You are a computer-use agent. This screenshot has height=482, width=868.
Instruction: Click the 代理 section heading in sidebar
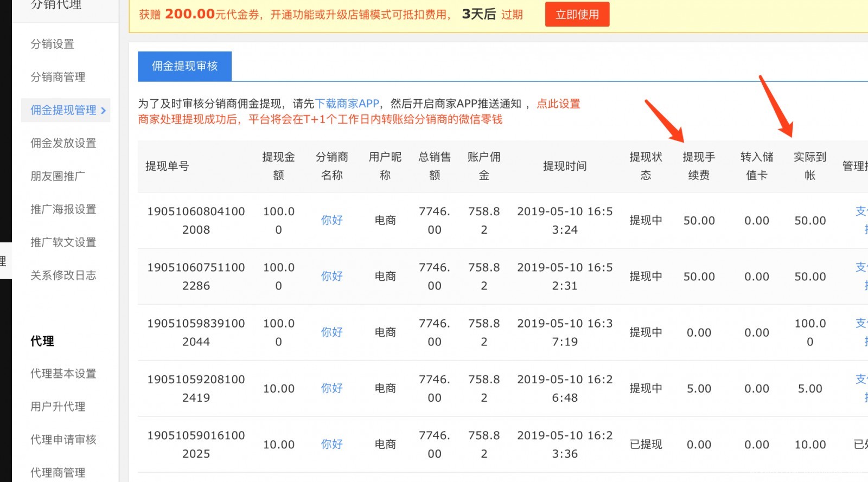coord(42,341)
